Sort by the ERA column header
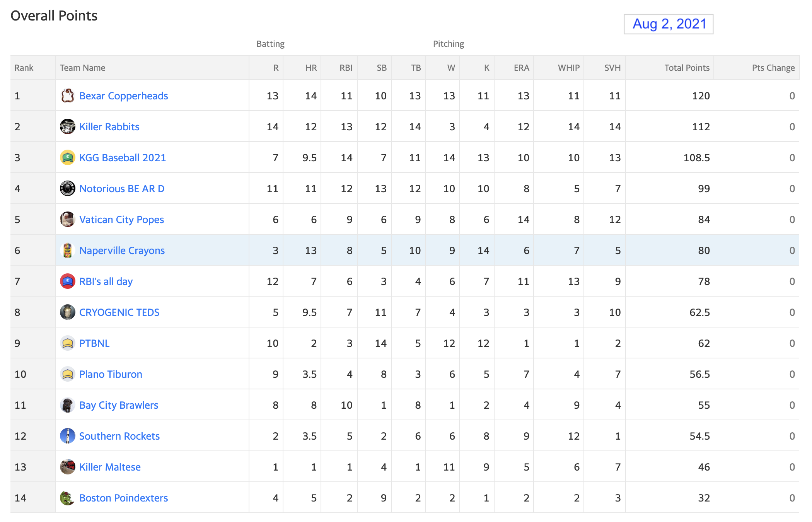This screenshot has width=812, height=522. pos(521,68)
